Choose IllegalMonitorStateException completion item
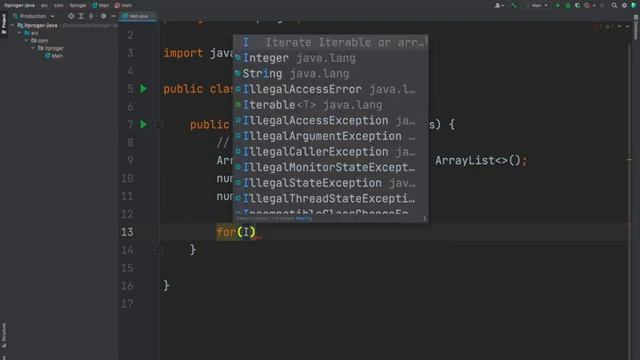The image size is (640, 360). (x=330, y=167)
